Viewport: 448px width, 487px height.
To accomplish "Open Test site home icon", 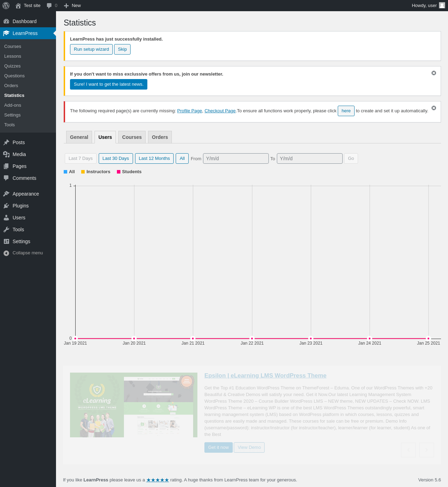I will pos(18,6).
